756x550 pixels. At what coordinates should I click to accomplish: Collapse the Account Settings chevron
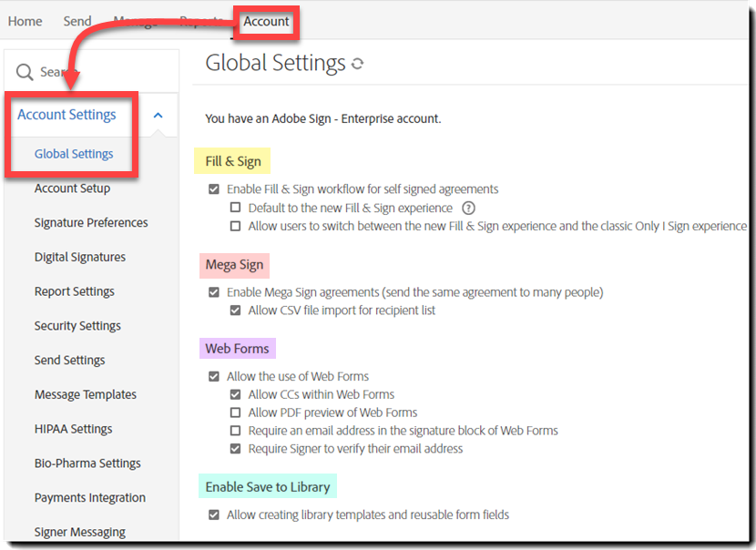[x=158, y=116]
